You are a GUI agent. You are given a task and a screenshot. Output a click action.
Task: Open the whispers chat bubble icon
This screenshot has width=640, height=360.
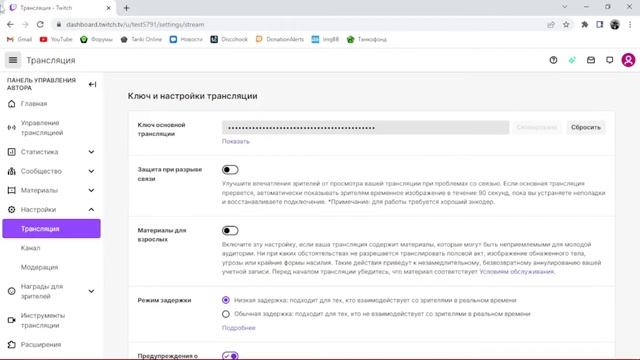(x=609, y=60)
